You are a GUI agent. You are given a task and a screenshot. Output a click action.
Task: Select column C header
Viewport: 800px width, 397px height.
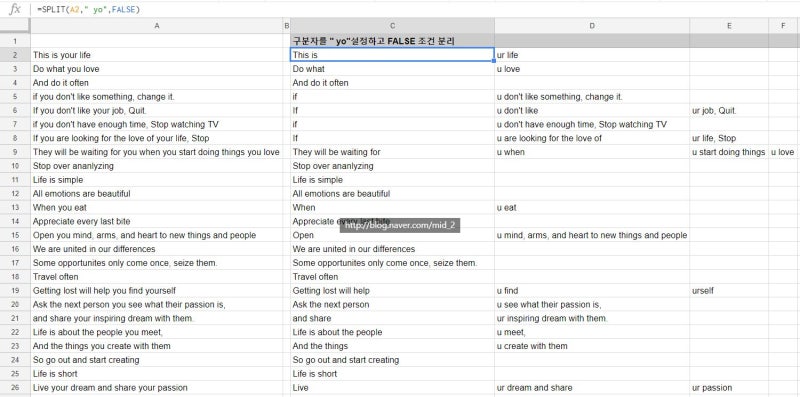click(392, 26)
